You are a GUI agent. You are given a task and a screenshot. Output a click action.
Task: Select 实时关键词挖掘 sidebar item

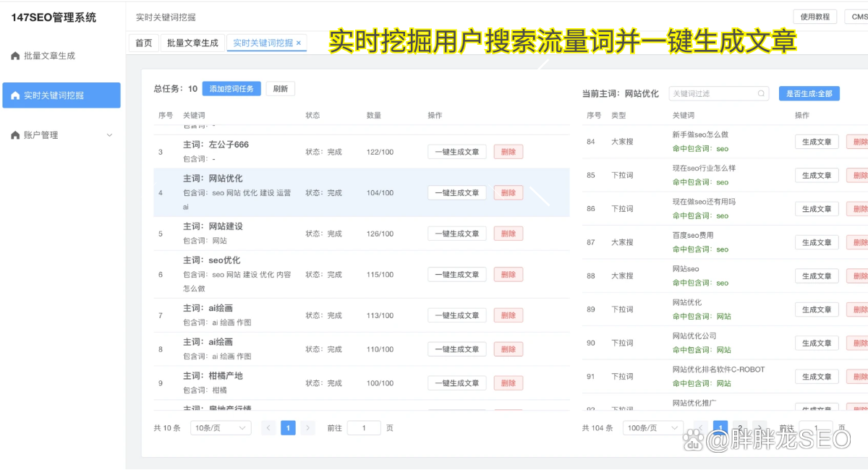pos(61,95)
